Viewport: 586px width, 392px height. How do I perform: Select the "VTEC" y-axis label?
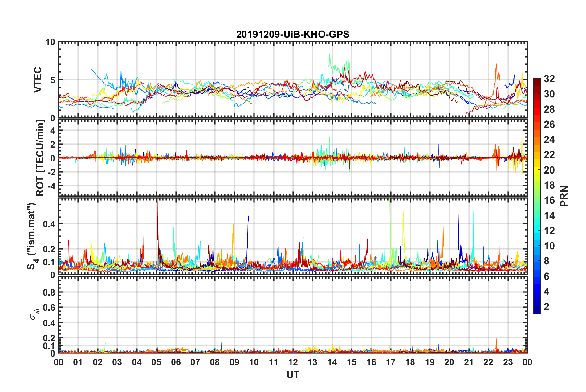[x=38, y=80]
